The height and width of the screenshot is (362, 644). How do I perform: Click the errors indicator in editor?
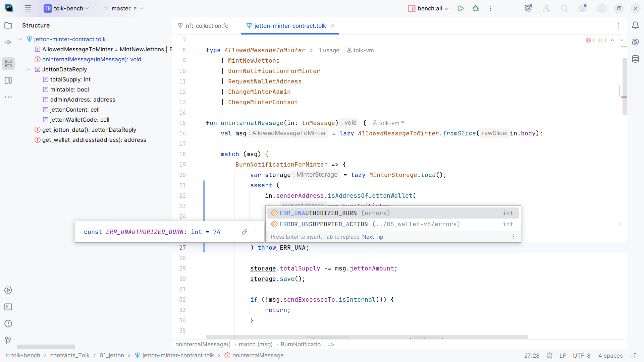[x=590, y=40]
